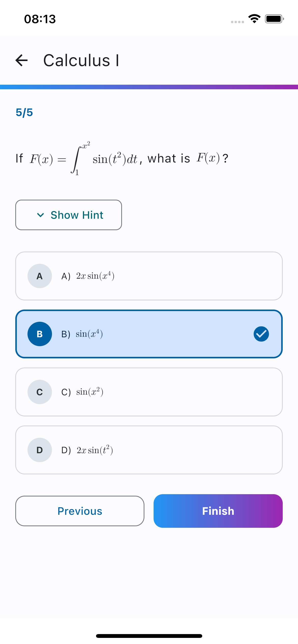Click the battery indicator in status bar

(x=274, y=18)
